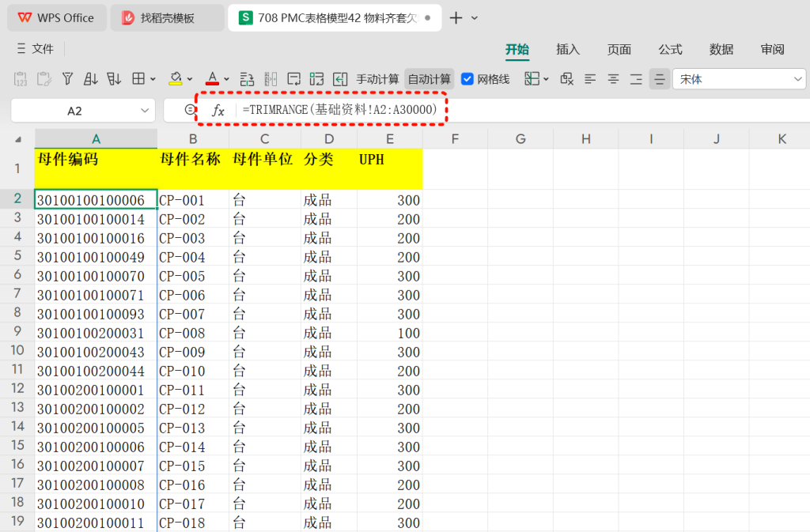Switch to the 审阅 ribbon tab
Viewport: 810px width, 532px height.
coord(772,50)
